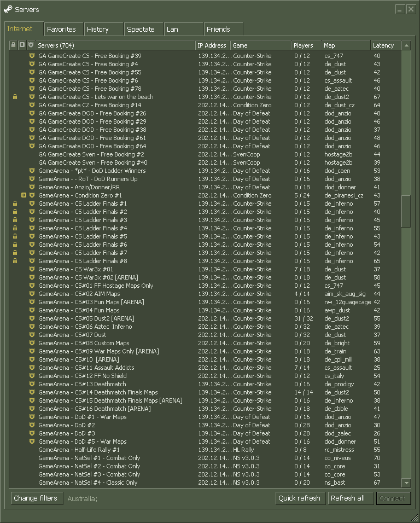
Task: Click the de_piranesi_cz map cell
Action: pos(345,195)
